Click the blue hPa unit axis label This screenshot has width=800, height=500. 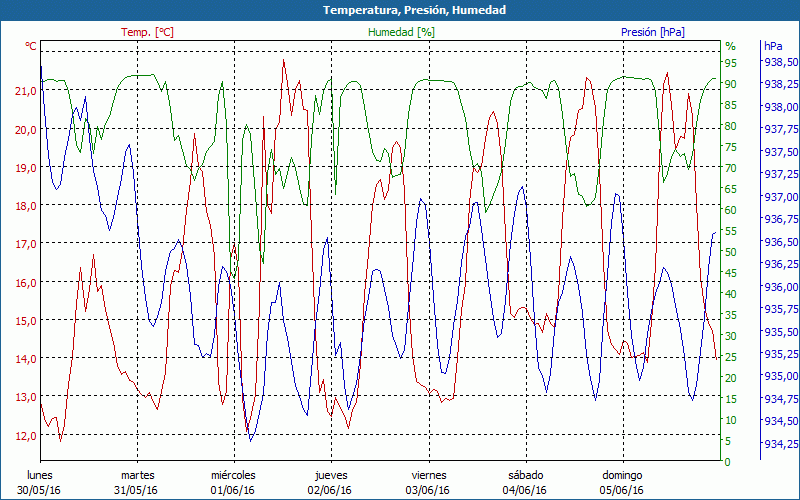(x=773, y=46)
